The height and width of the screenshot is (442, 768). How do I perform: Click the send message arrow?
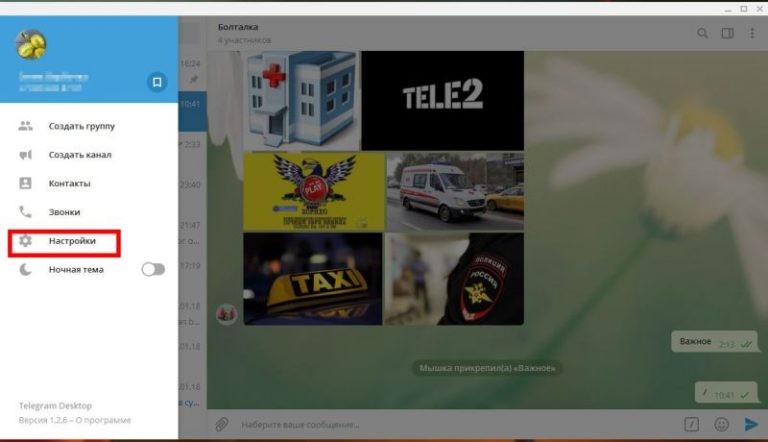pyautogui.click(x=751, y=424)
